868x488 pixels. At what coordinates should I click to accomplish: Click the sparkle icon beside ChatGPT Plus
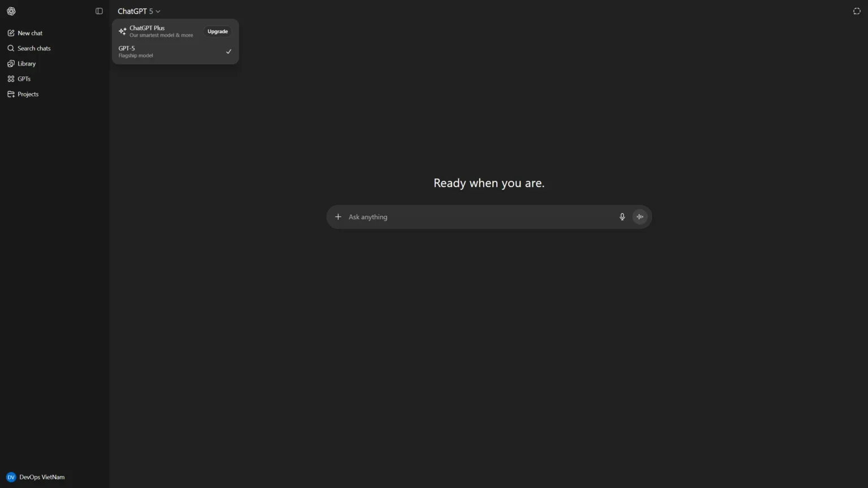[122, 32]
